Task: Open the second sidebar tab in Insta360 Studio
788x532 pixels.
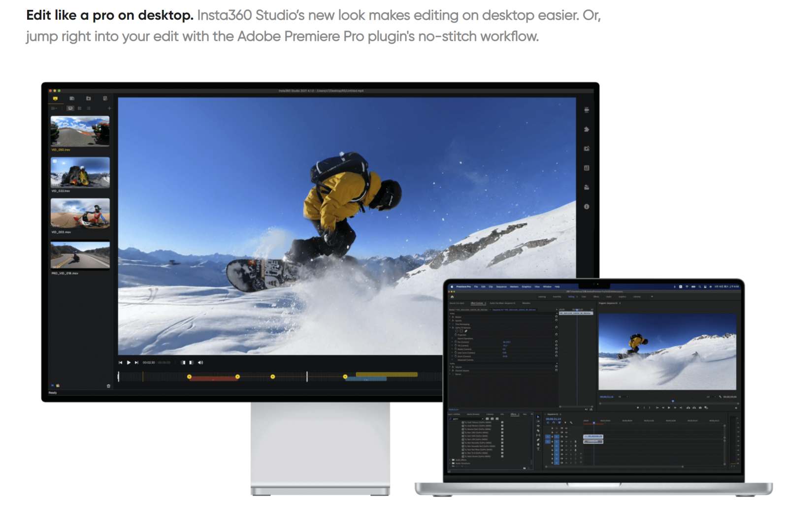Action: (72, 98)
